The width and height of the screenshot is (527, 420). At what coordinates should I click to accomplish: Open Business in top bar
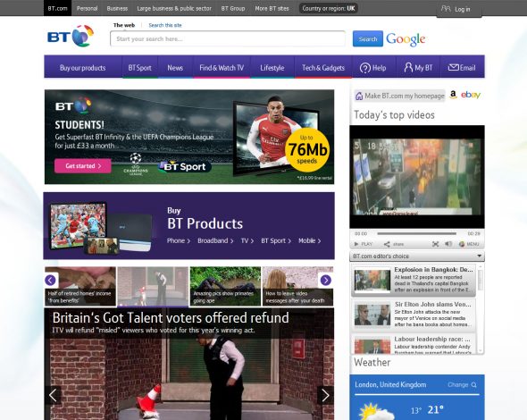coord(117,8)
